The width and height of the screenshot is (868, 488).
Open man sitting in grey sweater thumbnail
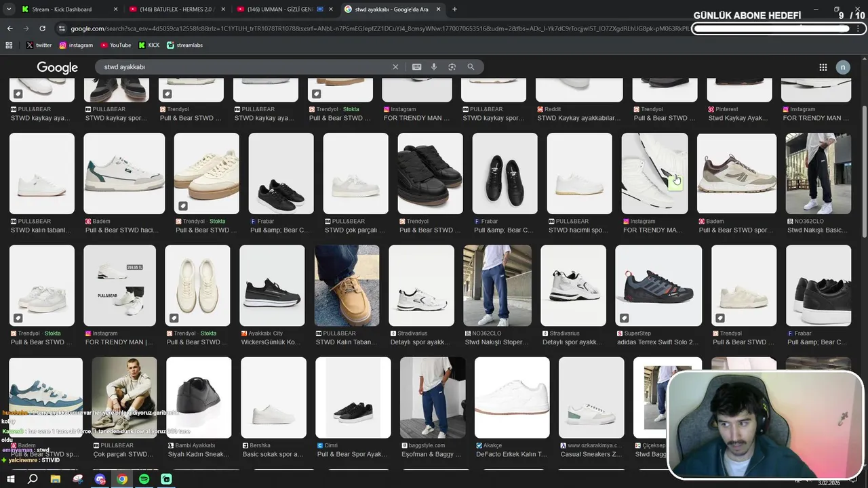tap(124, 398)
